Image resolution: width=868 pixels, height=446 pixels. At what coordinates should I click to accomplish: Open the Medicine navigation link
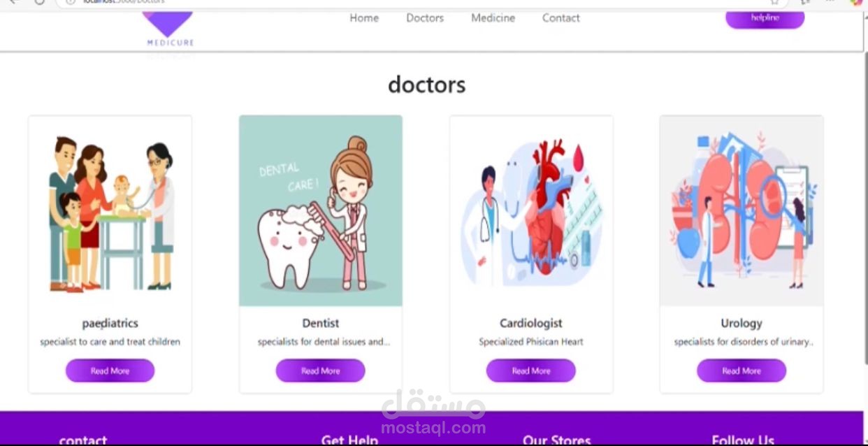(x=493, y=18)
